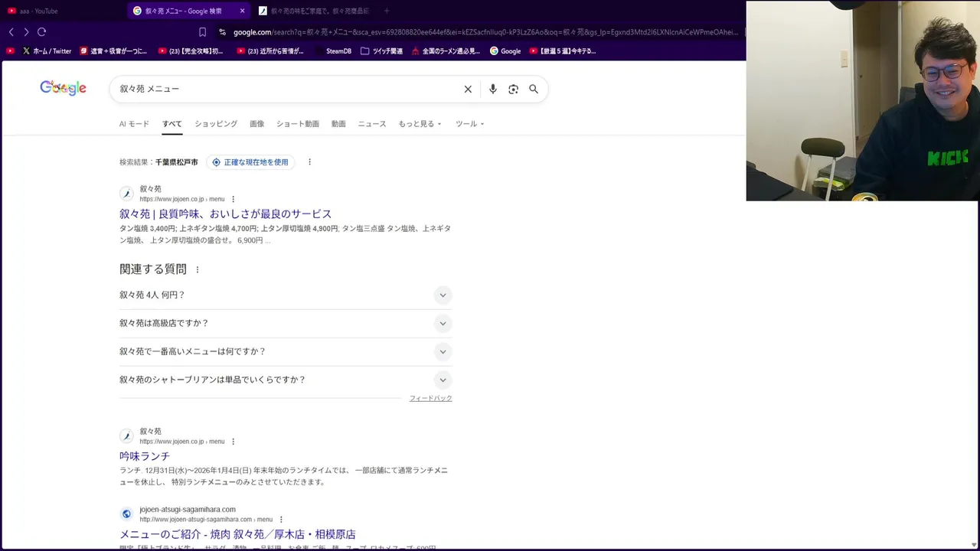
Task: Expand the シャトーブリアン price question
Action: (x=286, y=380)
